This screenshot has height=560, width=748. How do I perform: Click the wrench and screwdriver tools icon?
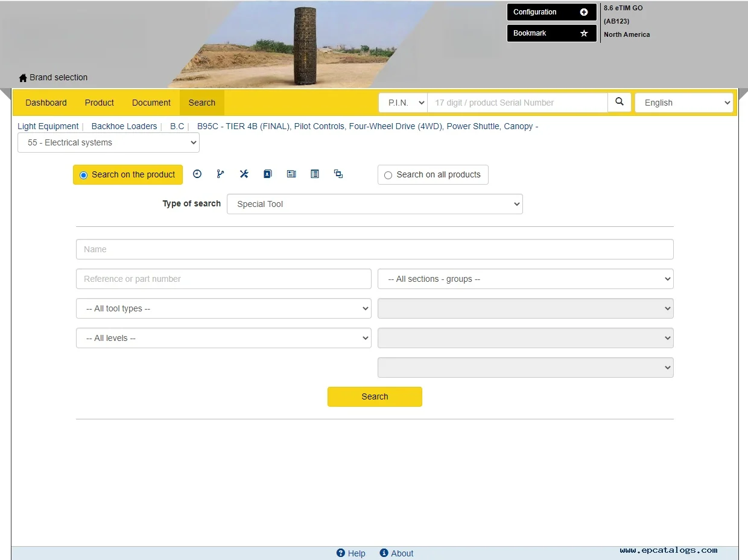(x=244, y=174)
